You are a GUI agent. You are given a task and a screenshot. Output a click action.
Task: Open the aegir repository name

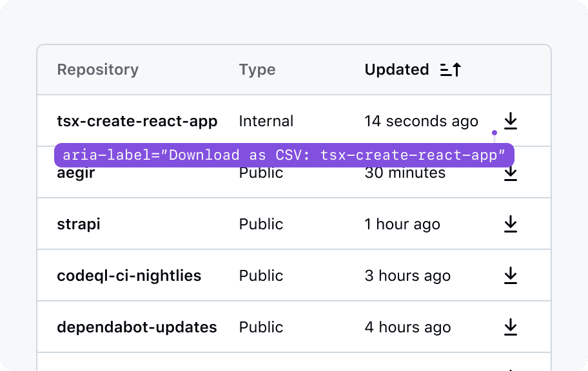coord(76,174)
